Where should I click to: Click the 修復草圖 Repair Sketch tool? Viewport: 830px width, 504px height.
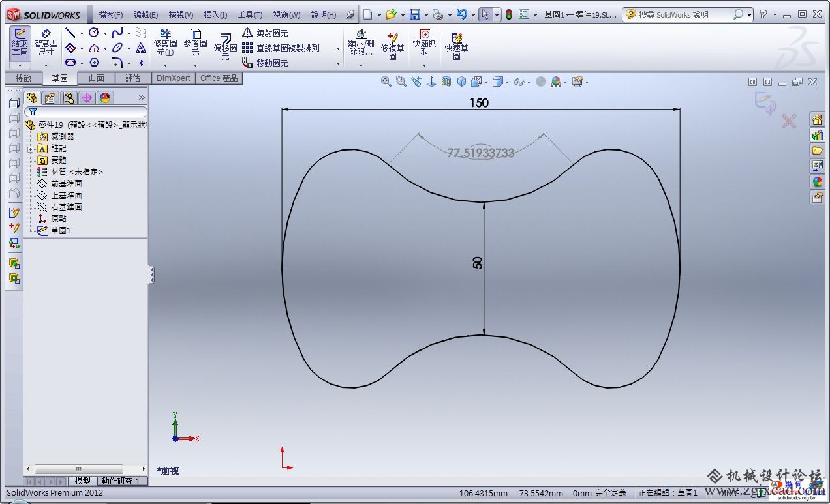pos(393,46)
